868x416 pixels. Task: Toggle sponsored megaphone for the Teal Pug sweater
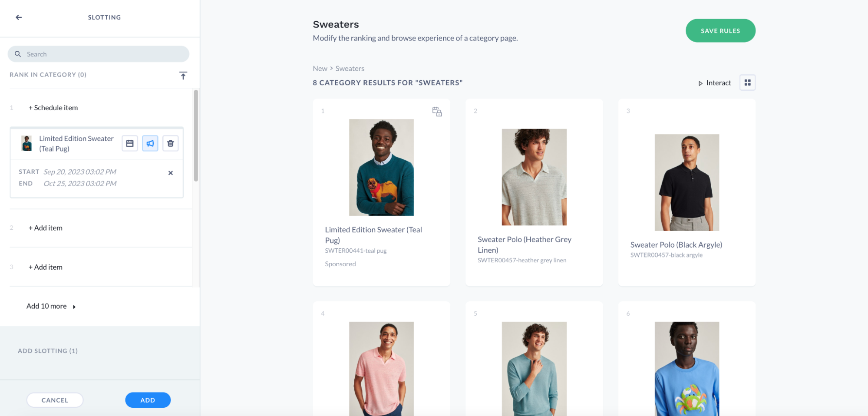[150, 143]
